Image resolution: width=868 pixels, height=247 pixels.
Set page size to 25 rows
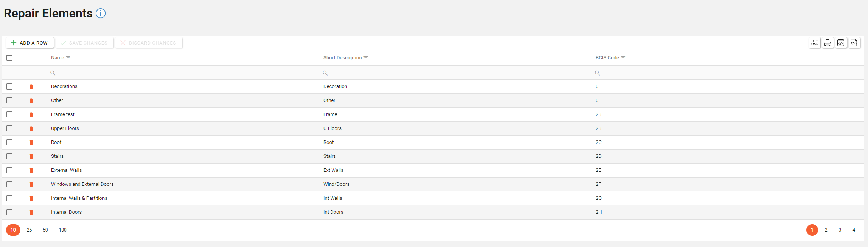coord(30,230)
